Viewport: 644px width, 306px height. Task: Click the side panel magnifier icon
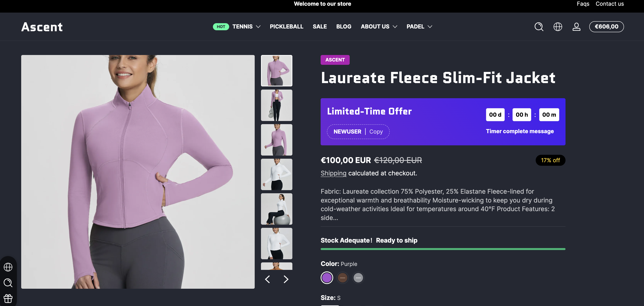pos(8,283)
